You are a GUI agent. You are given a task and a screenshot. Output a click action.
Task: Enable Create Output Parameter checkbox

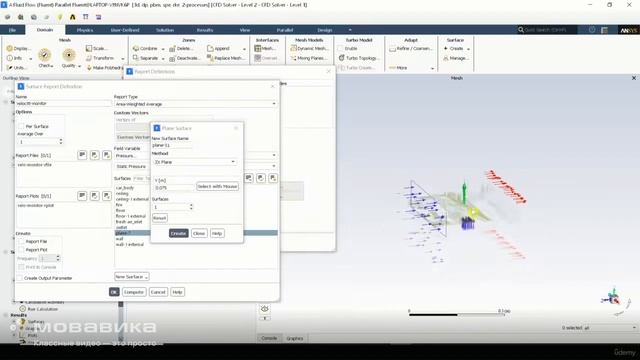coord(20,278)
